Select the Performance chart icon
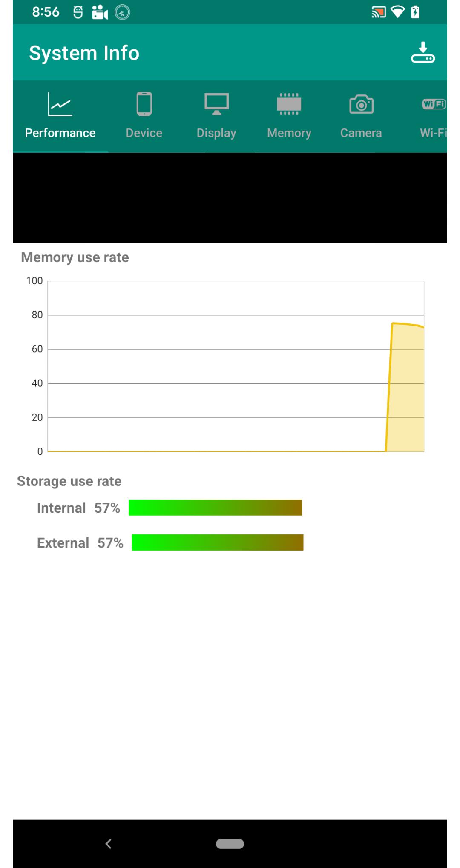Viewport: 460px width, 868px height. tap(60, 104)
